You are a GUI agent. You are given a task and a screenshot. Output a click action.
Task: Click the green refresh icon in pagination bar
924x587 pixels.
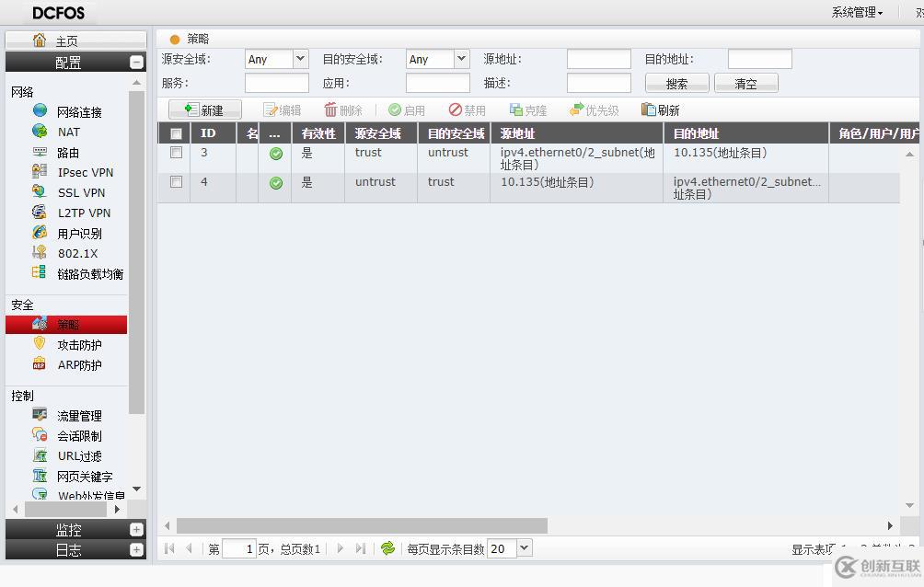(x=387, y=548)
